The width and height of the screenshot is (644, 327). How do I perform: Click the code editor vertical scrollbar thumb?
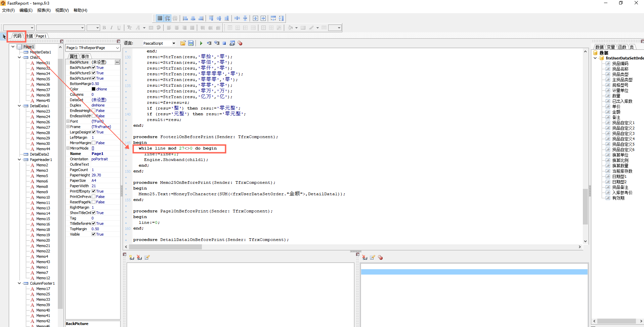[x=585, y=207]
